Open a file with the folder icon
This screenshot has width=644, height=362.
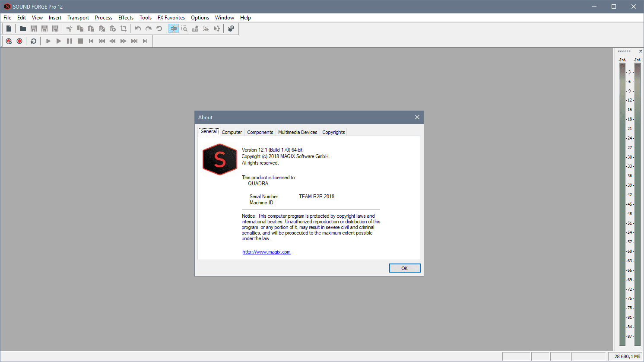point(23,29)
